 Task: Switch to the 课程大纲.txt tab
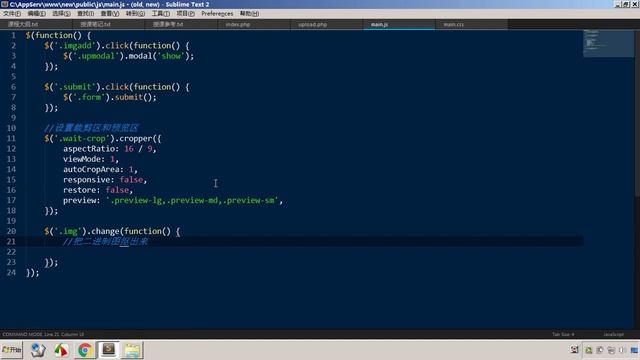(37, 24)
